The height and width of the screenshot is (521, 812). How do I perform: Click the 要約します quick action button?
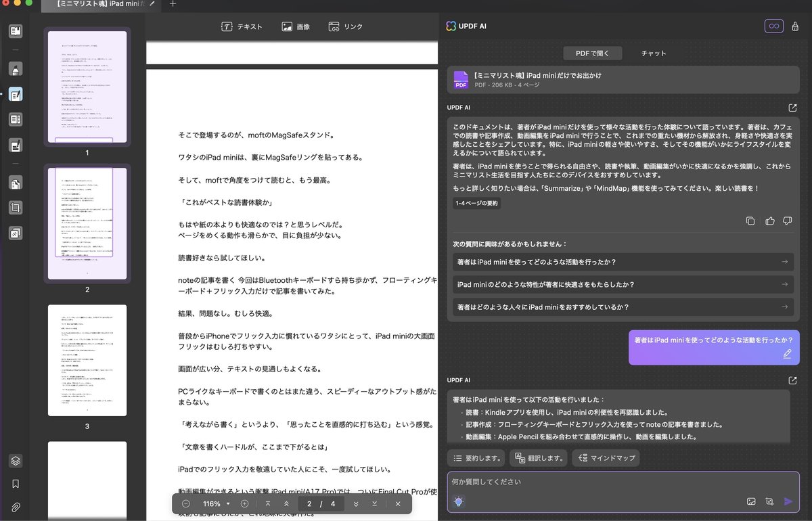(476, 458)
